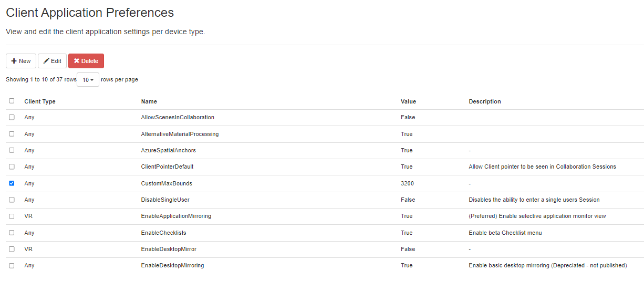This screenshot has width=644, height=281.
Task: Sort by the Name column header
Action: pyautogui.click(x=149, y=101)
